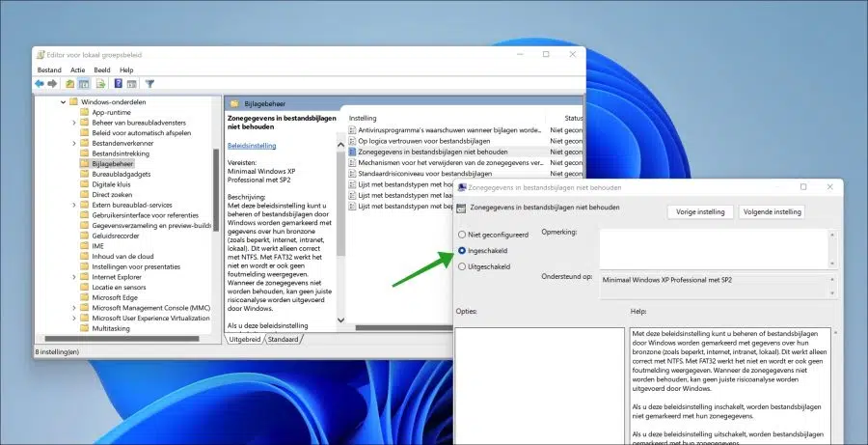Click the forward arrow toolbar icon
This screenshot has height=445, width=868.
(x=53, y=84)
